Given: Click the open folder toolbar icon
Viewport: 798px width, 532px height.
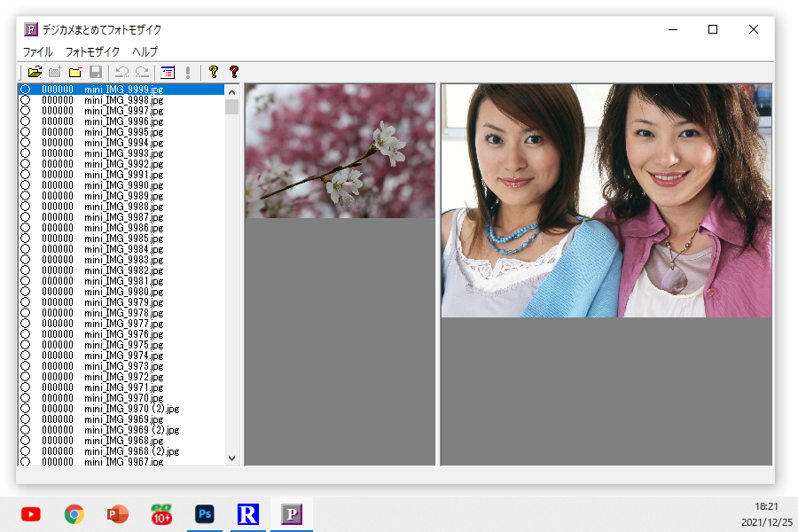Looking at the screenshot, I should [x=35, y=73].
